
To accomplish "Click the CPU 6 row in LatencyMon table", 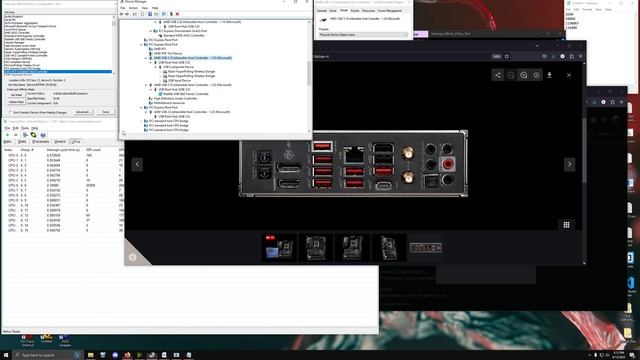I will coord(63,185).
